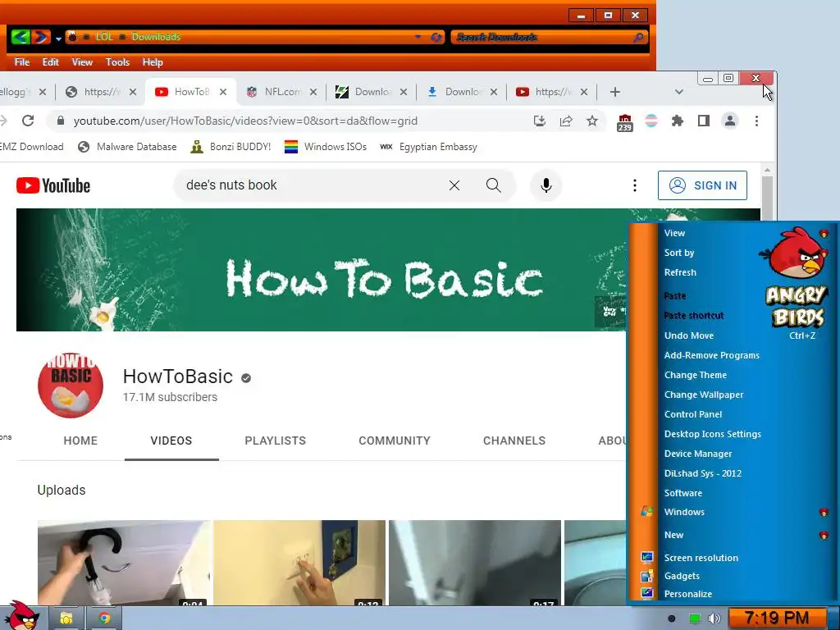
Task: Expand the Windows submenu in context menu
Action: coord(824,512)
